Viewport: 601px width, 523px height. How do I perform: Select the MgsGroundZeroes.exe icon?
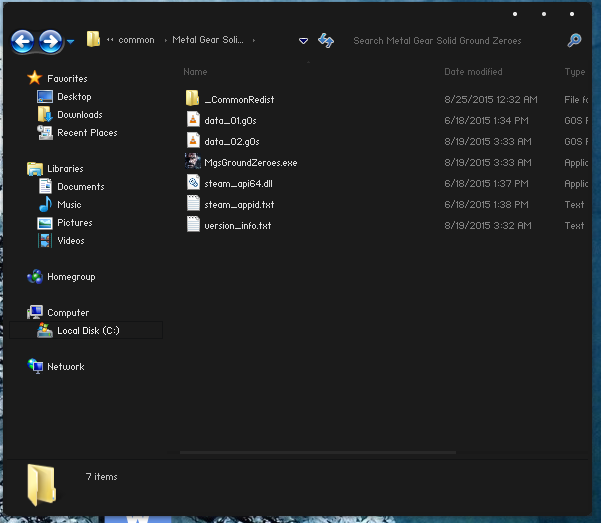click(x=193, y=161)
